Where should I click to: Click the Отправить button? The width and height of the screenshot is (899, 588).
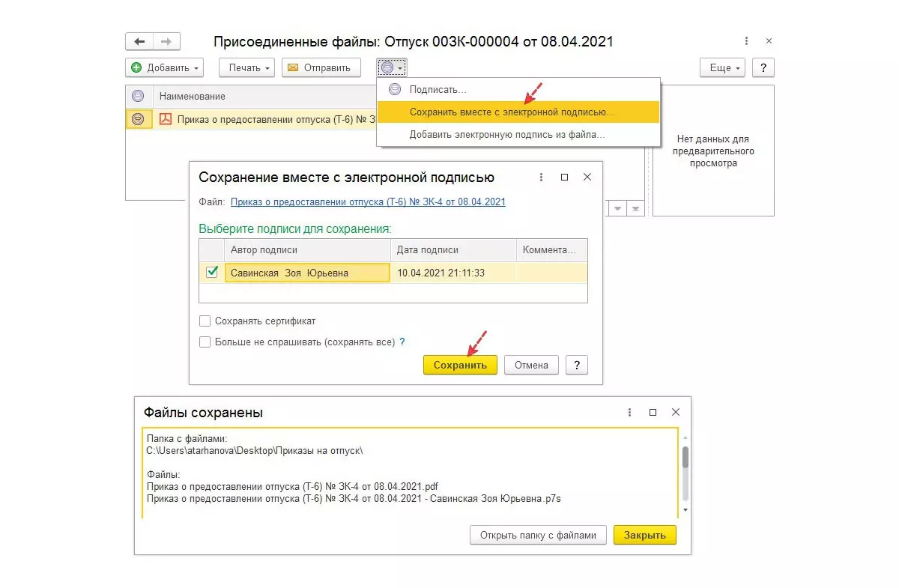pos(321,67)
